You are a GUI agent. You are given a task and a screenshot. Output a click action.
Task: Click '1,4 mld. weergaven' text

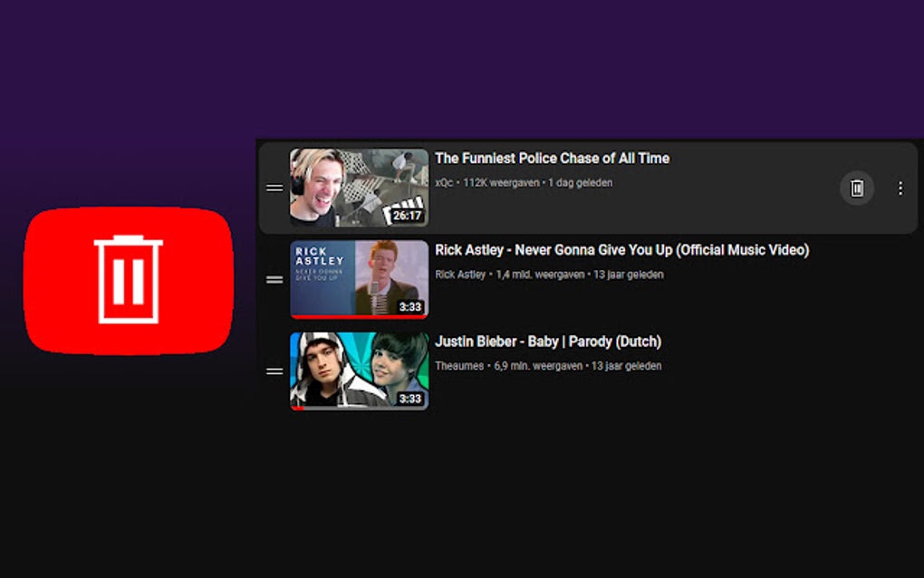point(541,275)
